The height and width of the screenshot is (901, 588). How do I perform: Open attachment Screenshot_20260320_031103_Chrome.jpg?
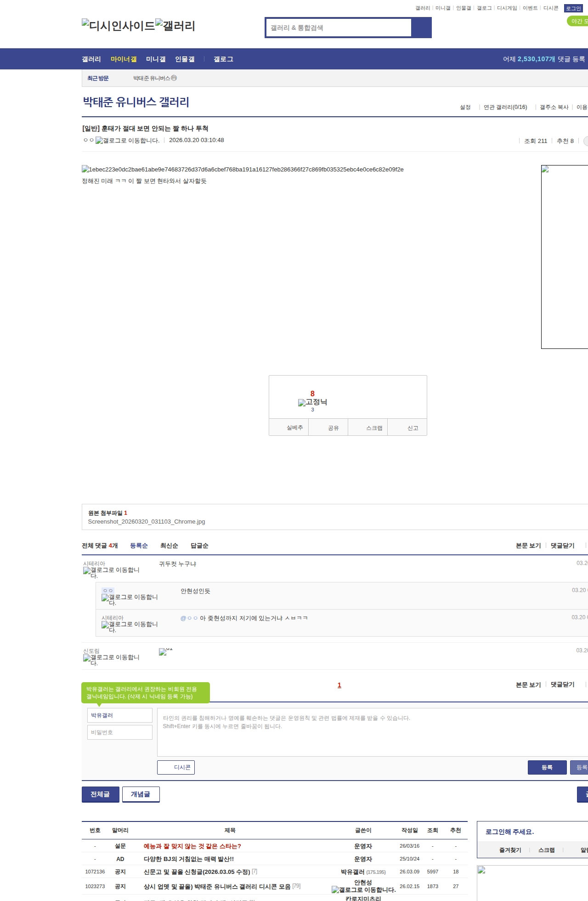pos(147,522)
